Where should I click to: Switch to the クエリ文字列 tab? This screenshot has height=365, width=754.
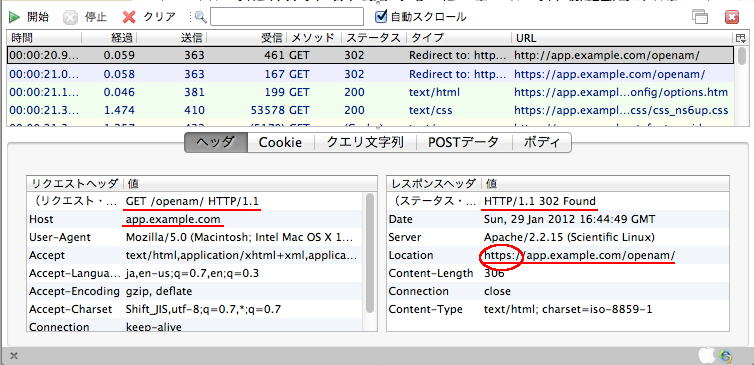365,142
